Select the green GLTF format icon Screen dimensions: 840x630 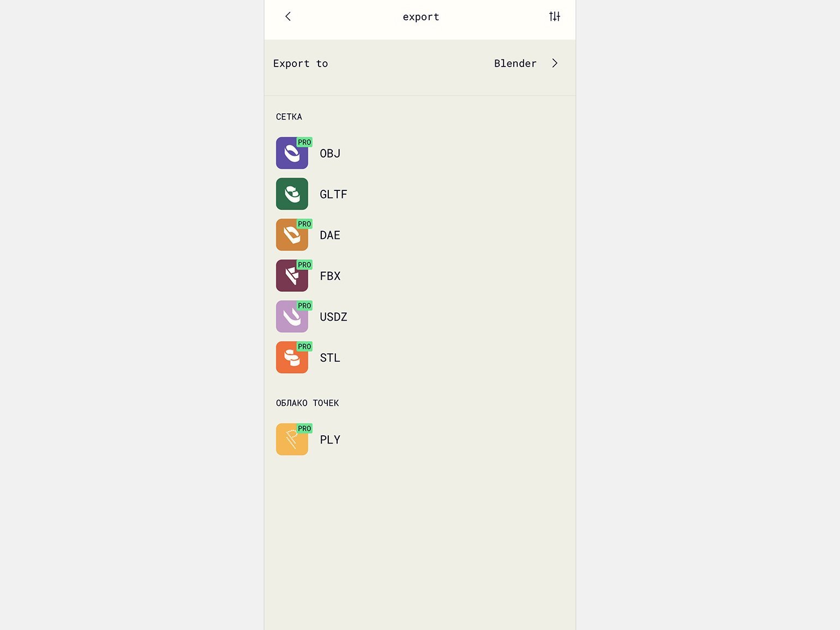coord(292,194)
